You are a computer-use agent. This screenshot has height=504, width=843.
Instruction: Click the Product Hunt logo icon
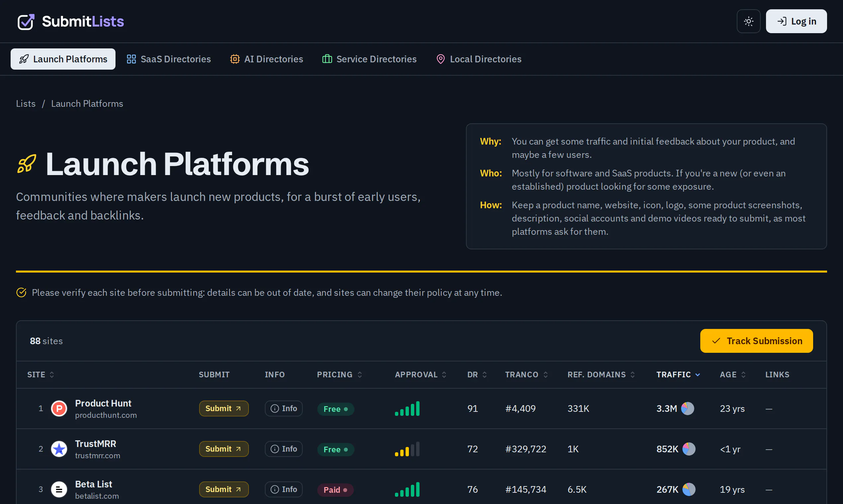click(59, 408)
